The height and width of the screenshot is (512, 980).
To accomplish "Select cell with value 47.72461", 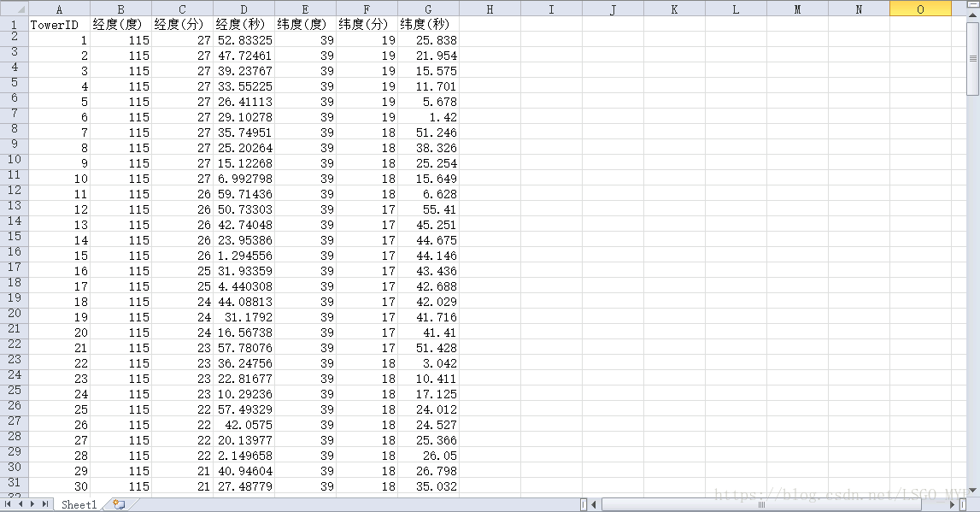I will 244,56.
